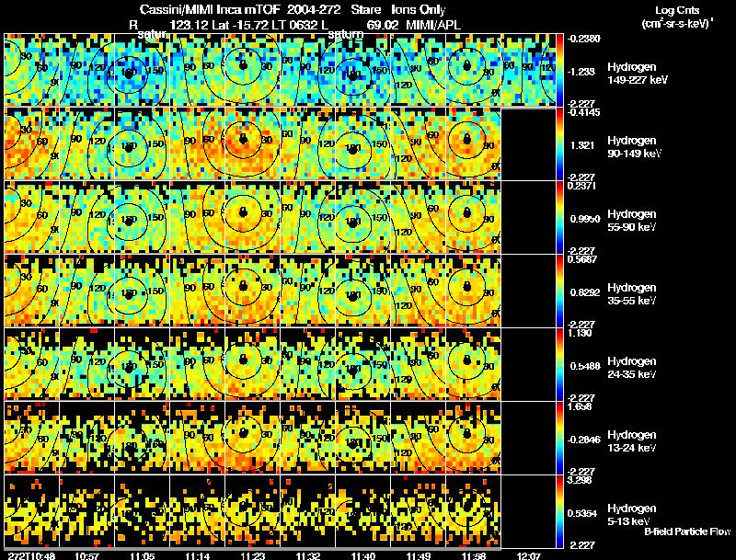
Task: Click the '-1.233' colorbar midpoint value
Action: tap(582, 72)
